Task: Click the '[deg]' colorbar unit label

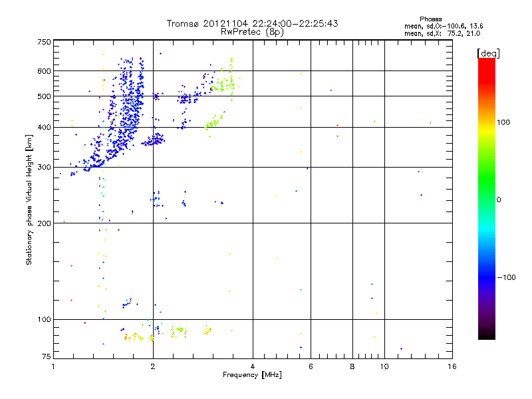Action: [x=488, y=53]
